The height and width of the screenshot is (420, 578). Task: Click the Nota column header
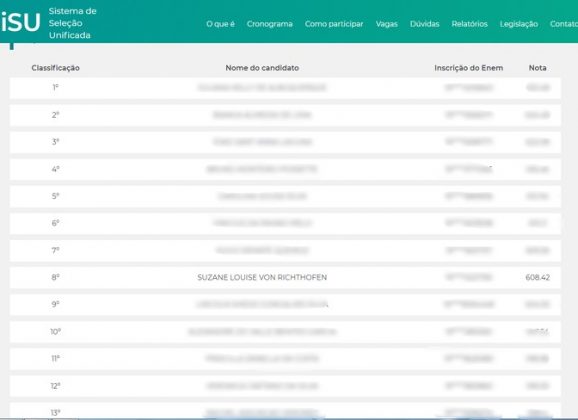[x=537, y=68]
